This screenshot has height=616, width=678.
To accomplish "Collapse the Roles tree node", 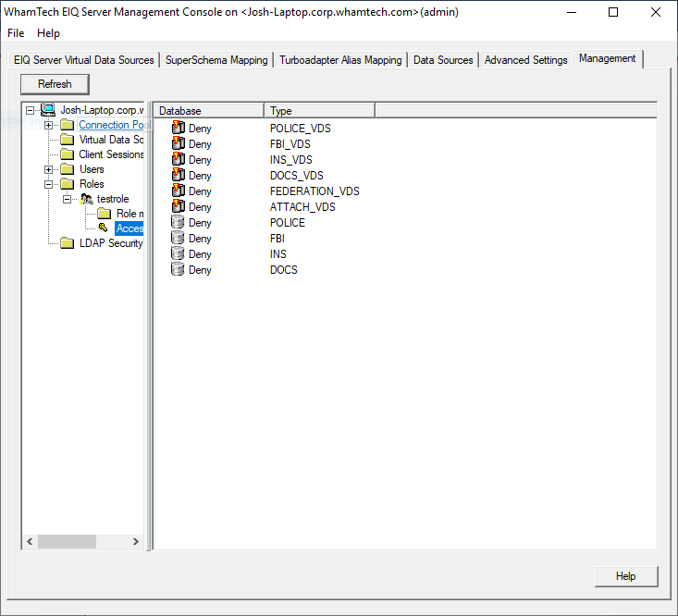I will pos(49,184).
